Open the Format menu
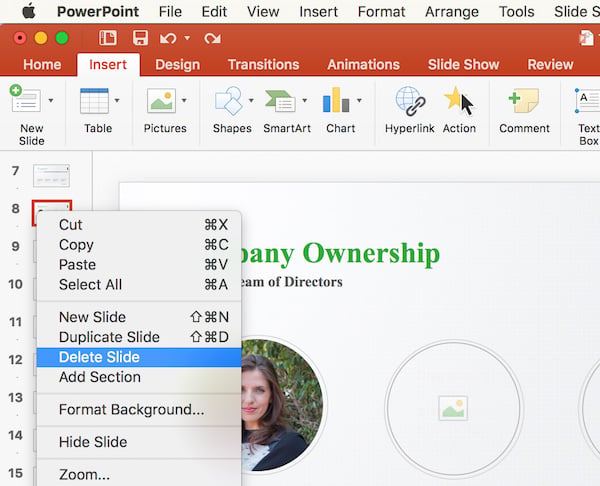The height and width of the screenshot is (486, 600). click(x=381, y=11)
